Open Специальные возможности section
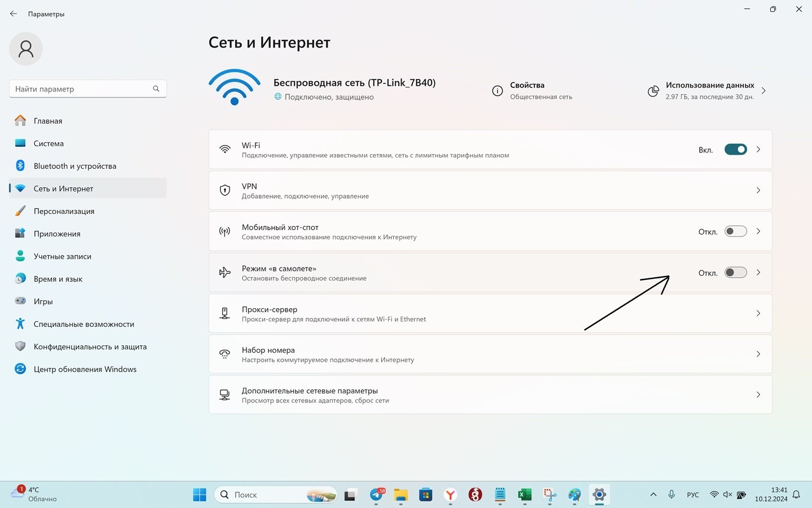Image resolution: width=812 pixels, height=508 pixels. [x=88, y=323]
